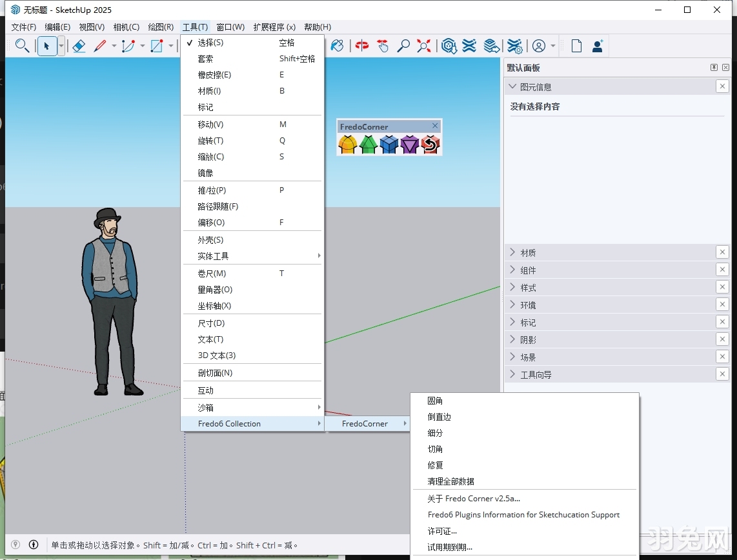Image resolution: width=737 pixels, height=560 pixels.
Task: Toggle the checked 选择(S) menu item
Action: coord(208,42)
